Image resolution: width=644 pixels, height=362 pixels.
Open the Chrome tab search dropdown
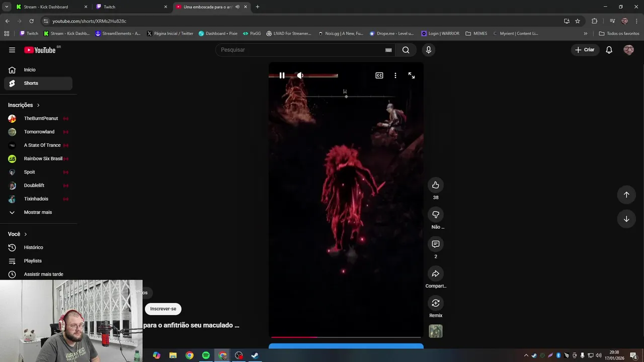[x=7, y=7]
